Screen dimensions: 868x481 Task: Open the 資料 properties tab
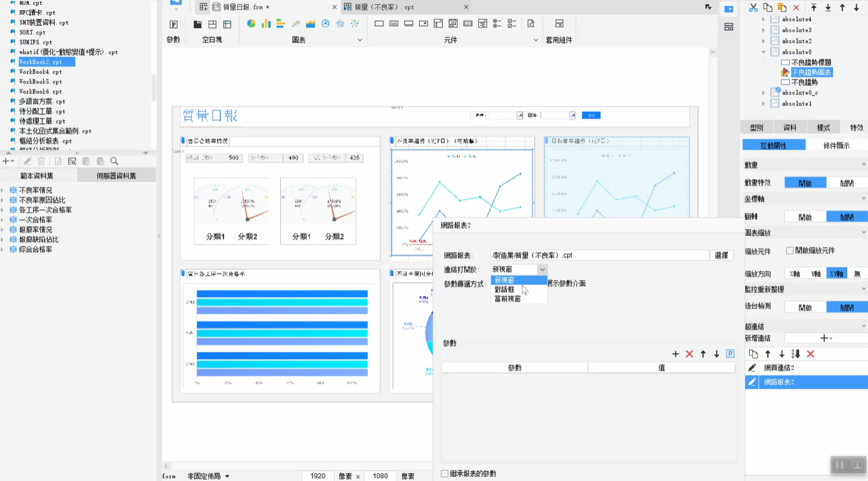pos(790,128)
